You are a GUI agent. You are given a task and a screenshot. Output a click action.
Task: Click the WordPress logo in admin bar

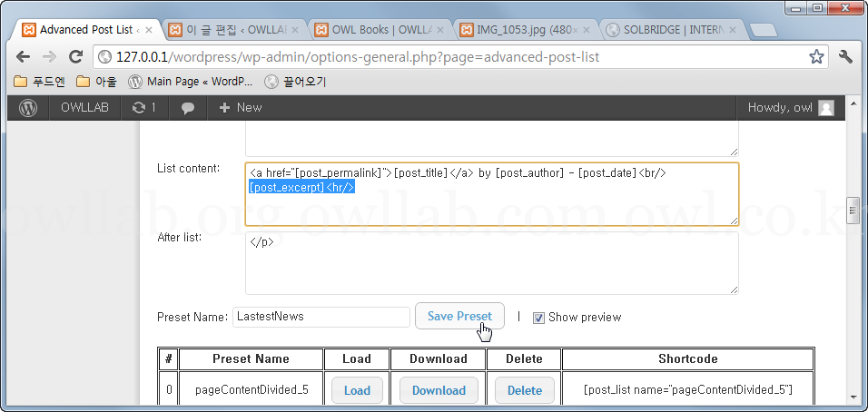point(28,107)
